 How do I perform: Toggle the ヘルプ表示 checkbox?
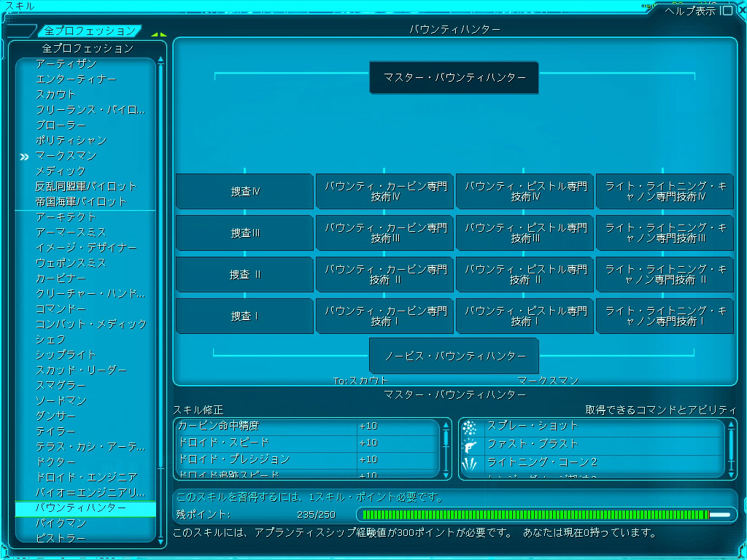point(726,10)
